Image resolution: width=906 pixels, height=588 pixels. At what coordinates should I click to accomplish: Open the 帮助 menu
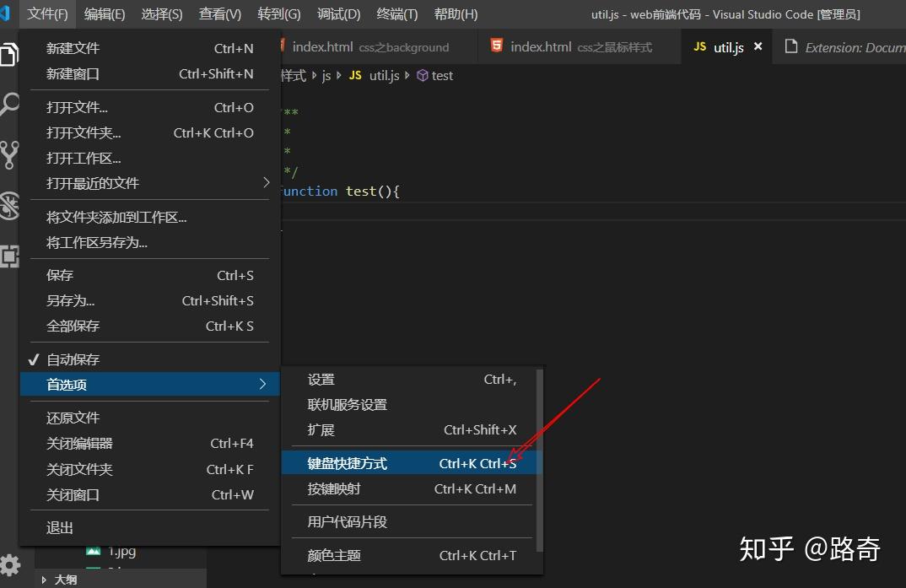point(455,13)
